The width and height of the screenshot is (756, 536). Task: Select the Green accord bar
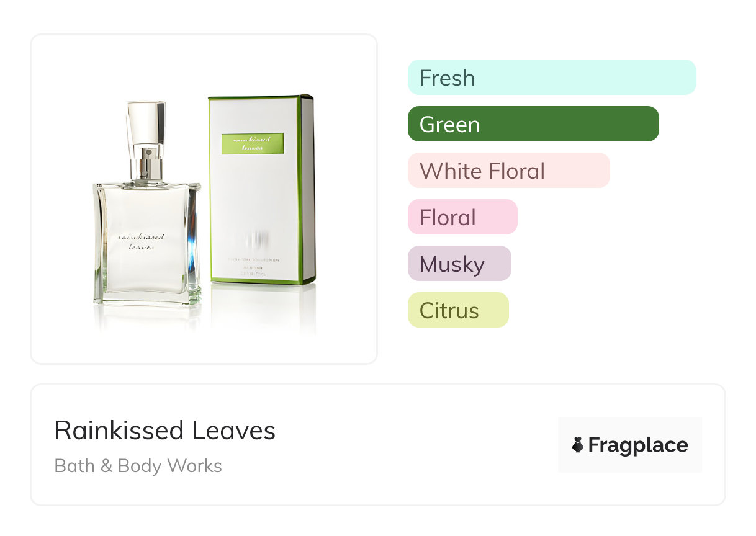[x=533, y=124]
